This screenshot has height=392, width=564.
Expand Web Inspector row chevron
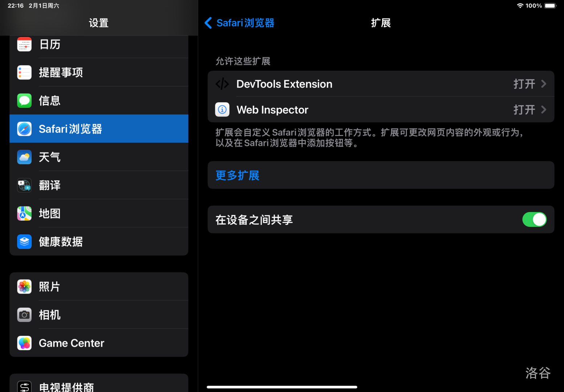[x=543, y=110]
